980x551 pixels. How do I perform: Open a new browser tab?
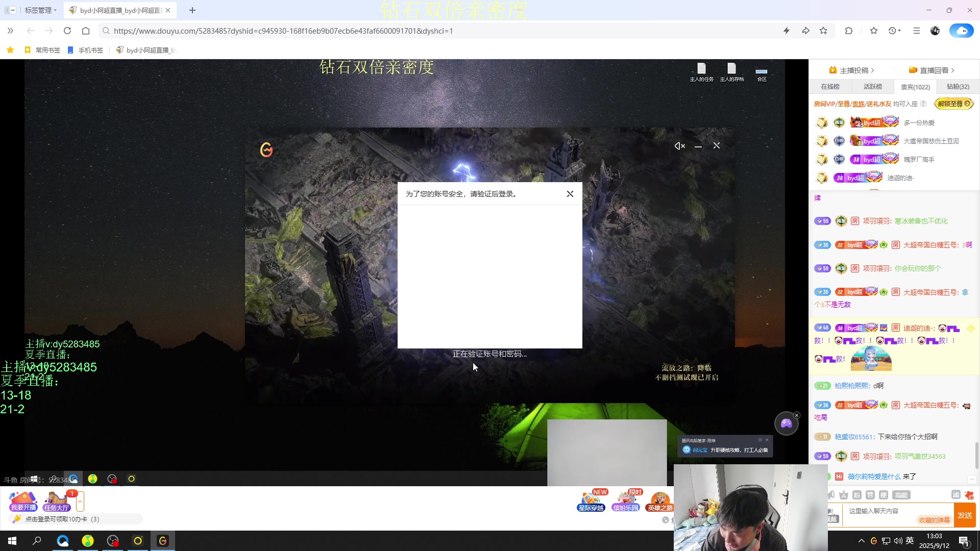(192, 10)
